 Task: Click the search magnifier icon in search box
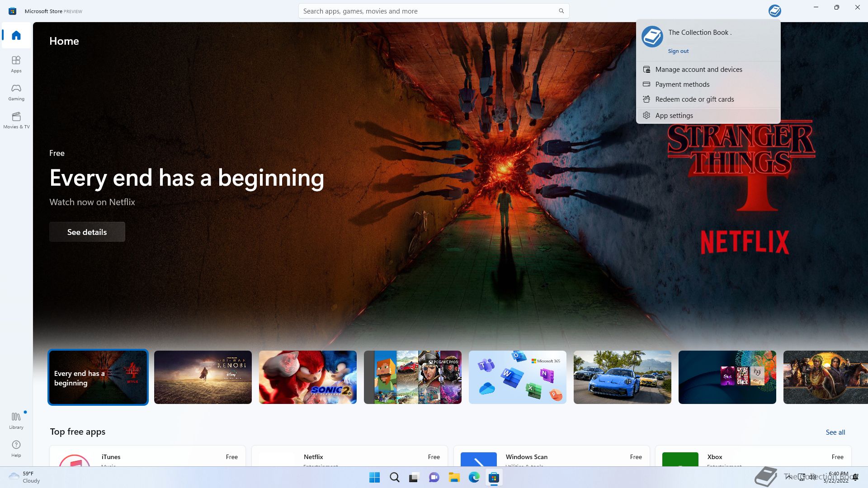(561, 11)
